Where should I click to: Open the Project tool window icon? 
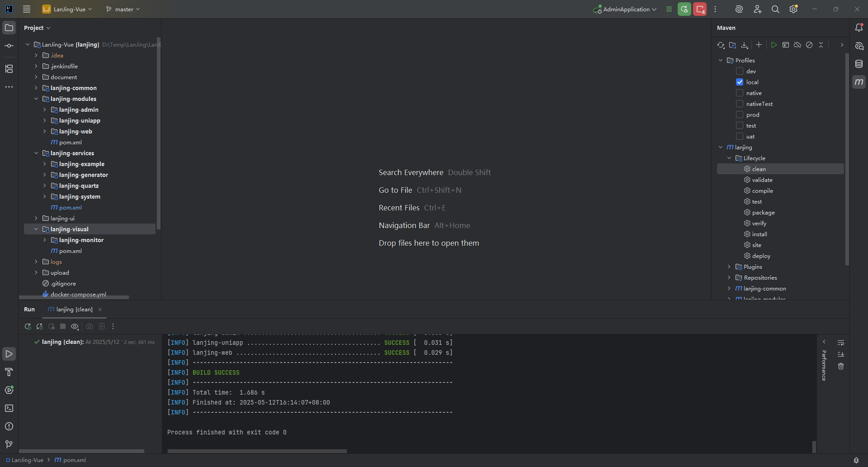point(9,28)
